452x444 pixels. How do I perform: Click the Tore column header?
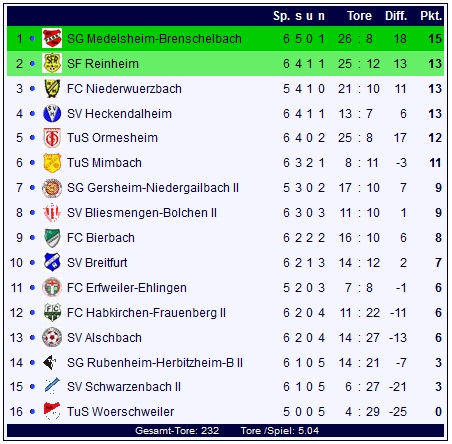(359, 16)
